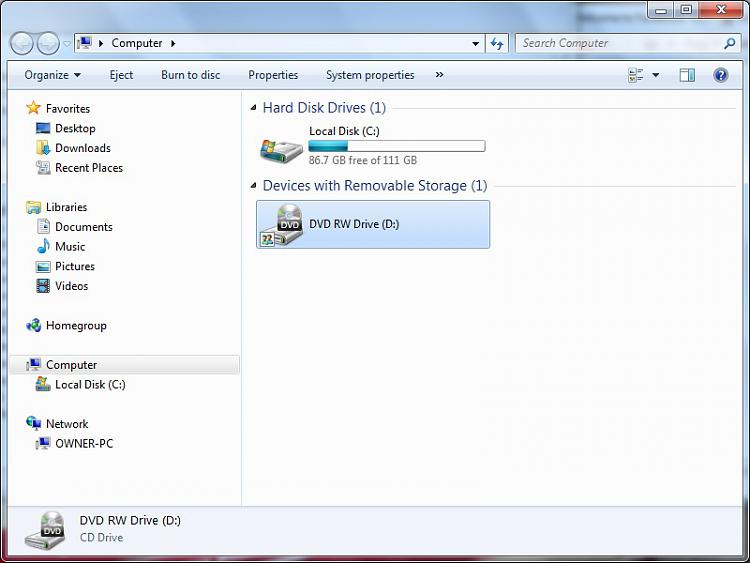
Task: Click the Computer icon in address bar
Action: tap(85, 43)
